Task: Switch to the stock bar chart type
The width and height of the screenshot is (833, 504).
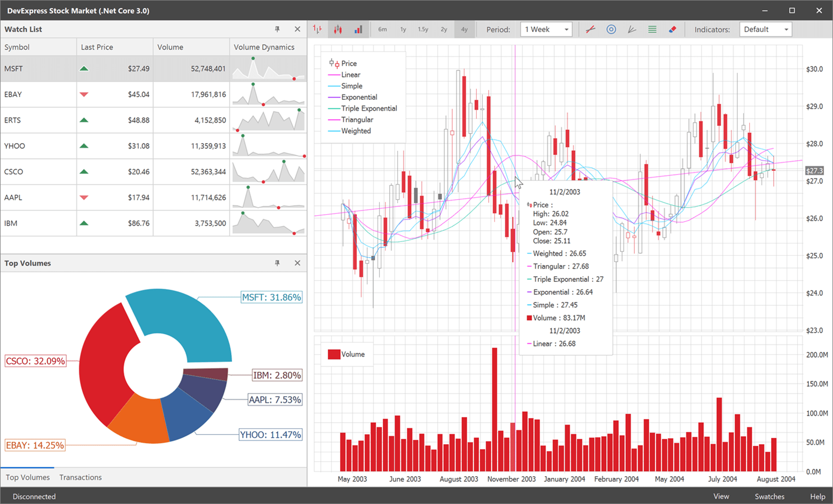Action: (x=318, y=29)
